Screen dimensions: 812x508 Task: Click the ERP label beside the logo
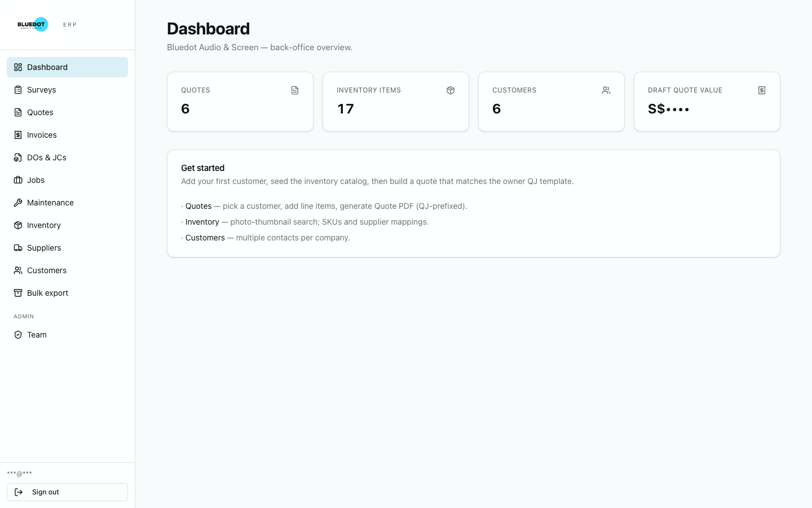[x=70, y=25]
